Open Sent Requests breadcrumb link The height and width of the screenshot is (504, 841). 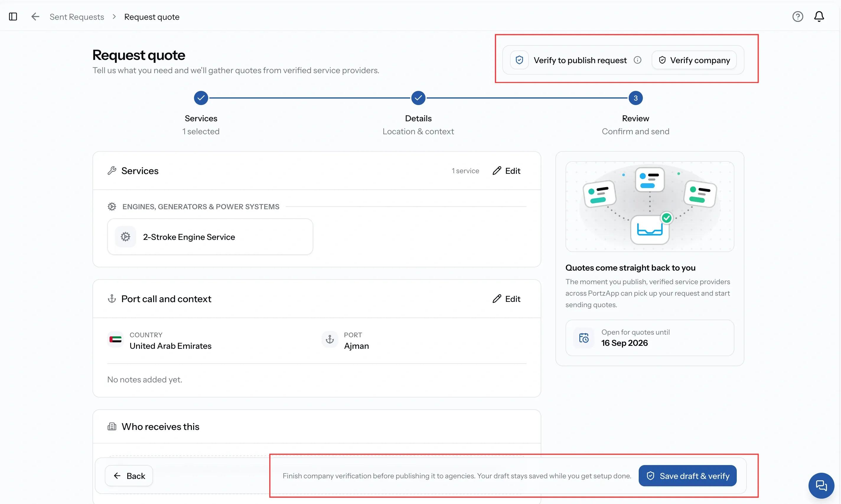click(77, 17)
